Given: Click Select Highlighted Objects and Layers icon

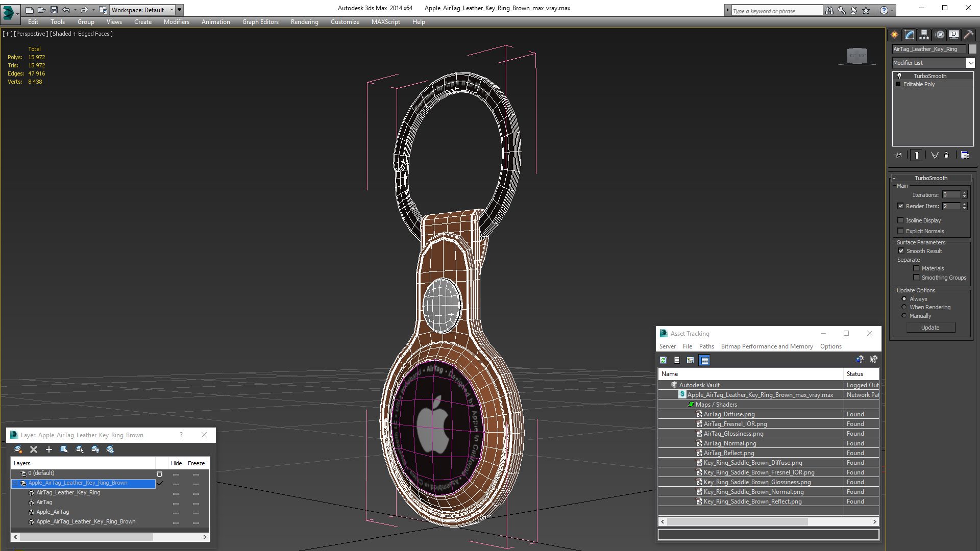Looking at the screenshot, I should tap(64, 449).
